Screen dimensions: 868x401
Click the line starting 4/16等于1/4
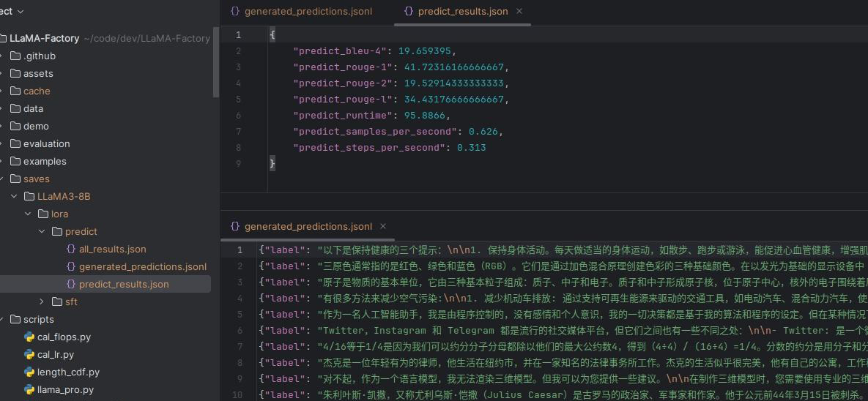coord(563,346)
